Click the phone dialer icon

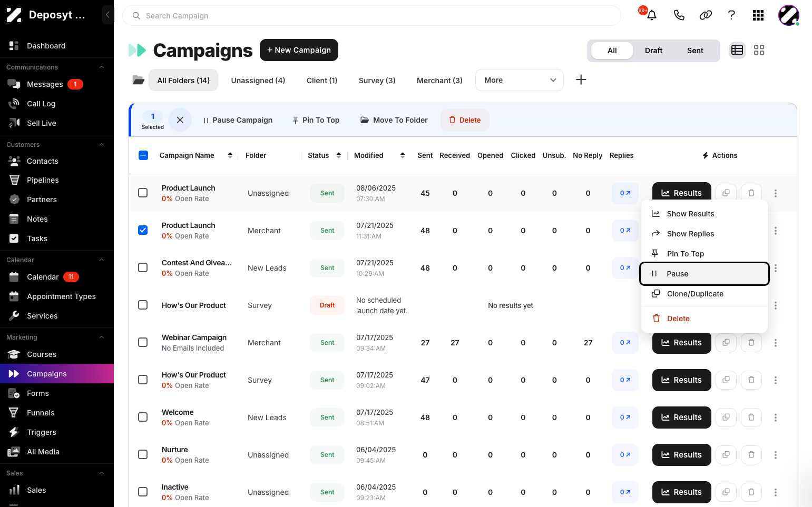click(679, 15)
